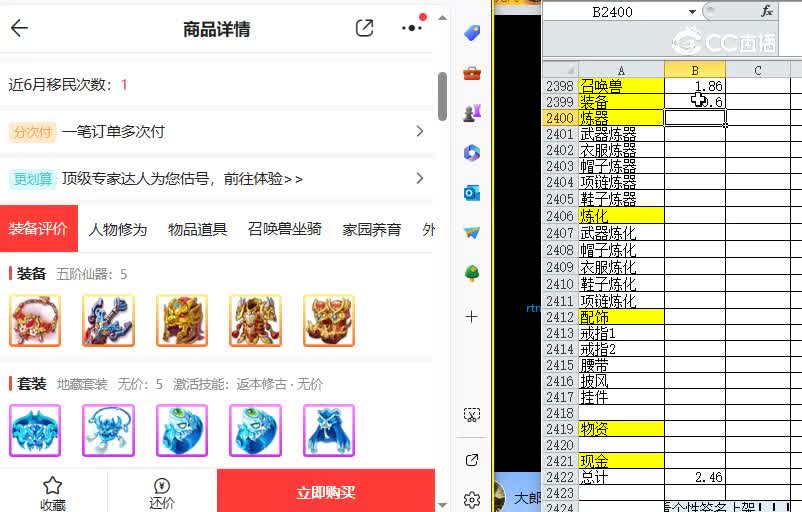Open the share icon in header
The height and width of the screenshot is (512, 802).
[x=364, y=28]
